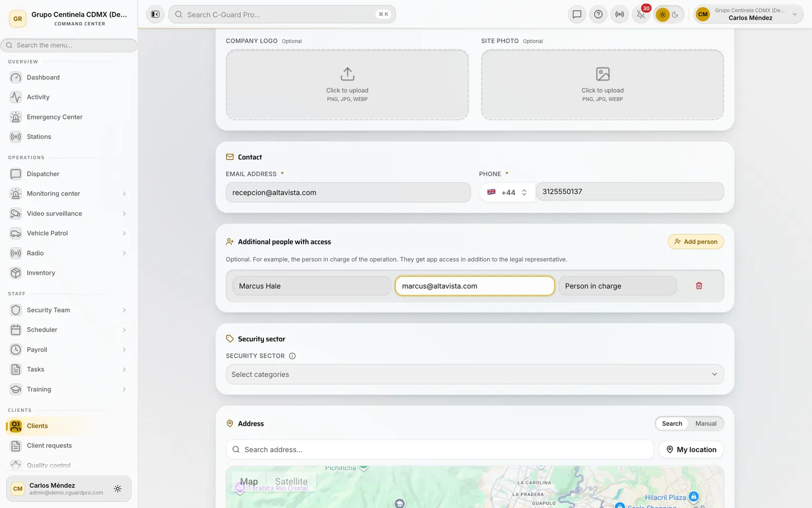This screenshot has height=508, width=812.
Task: Click My location button
Action: [x=691, y=450]
